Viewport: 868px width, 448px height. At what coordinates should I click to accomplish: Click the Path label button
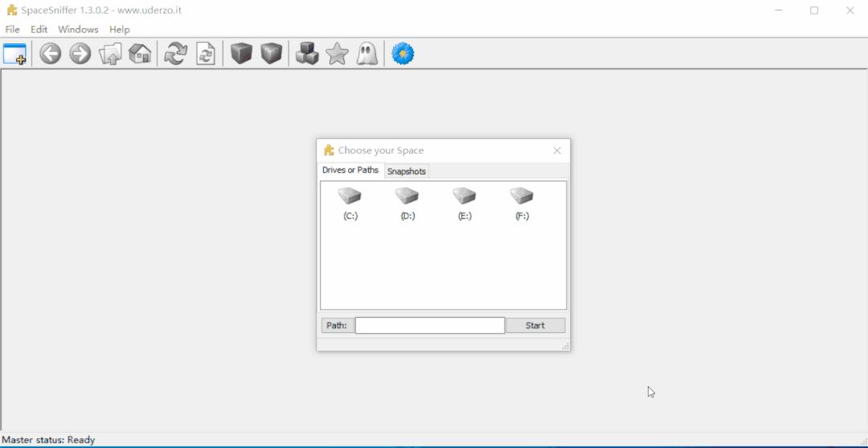click(337, 326)
